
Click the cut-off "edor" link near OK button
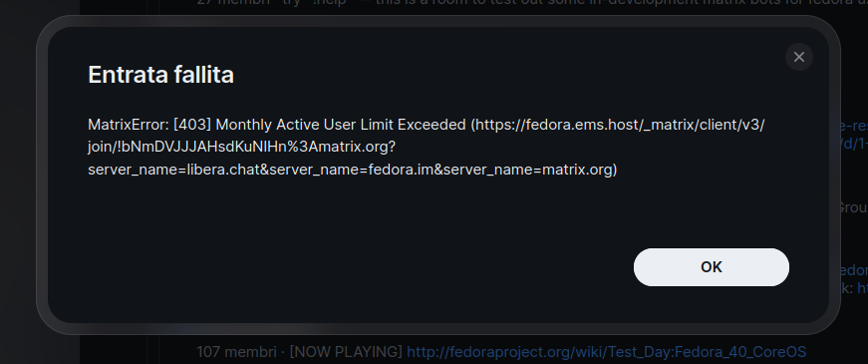coord(854,270)
